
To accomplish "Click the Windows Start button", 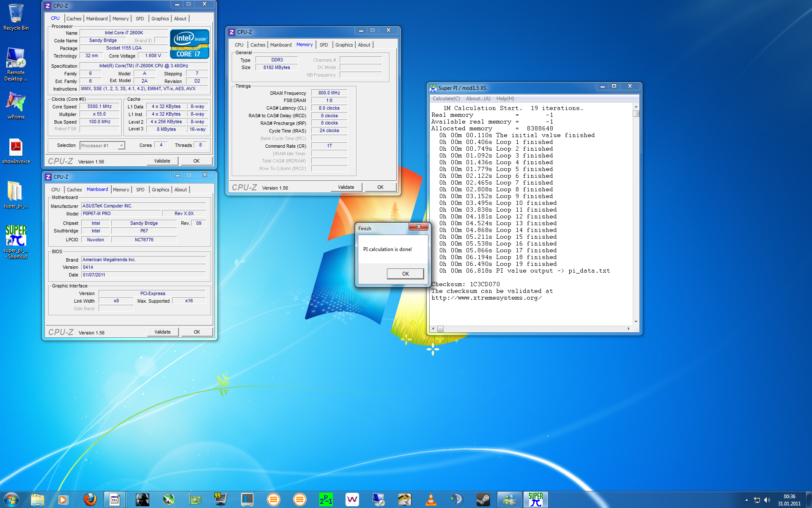I will [x=11, y=500].
